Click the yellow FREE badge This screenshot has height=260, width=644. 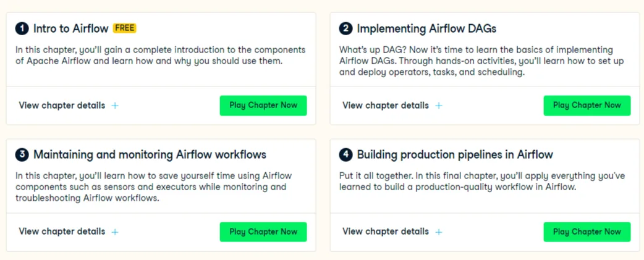124,28
